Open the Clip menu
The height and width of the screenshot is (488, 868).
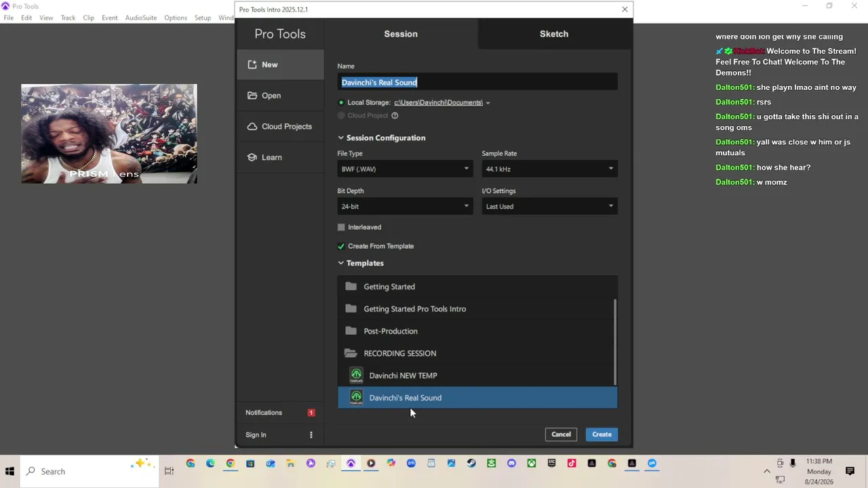point(89,18)
